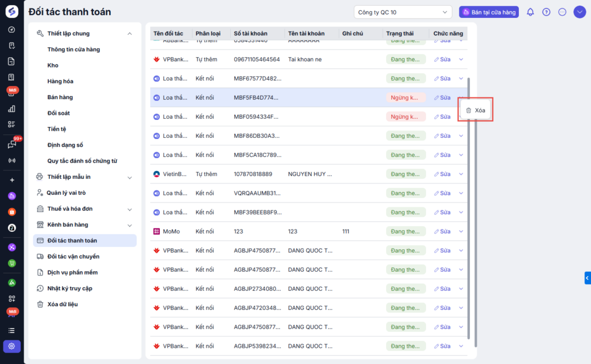Open action dropdown arrow for MoMo row
The width and height of the screenshot is (591, 364).
pos(461,231)
